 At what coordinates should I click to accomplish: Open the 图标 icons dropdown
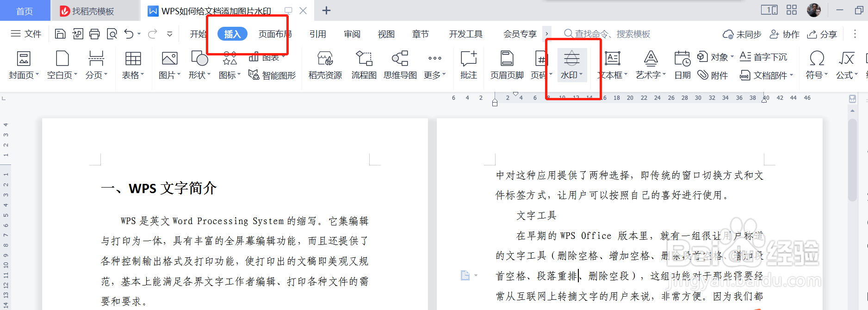pyautogui.click(x=229, y=65)
